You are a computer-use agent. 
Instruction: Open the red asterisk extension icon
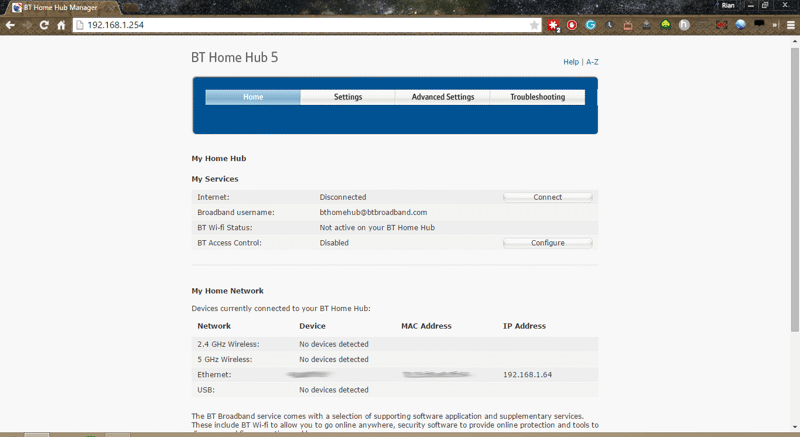coord(553,25)
